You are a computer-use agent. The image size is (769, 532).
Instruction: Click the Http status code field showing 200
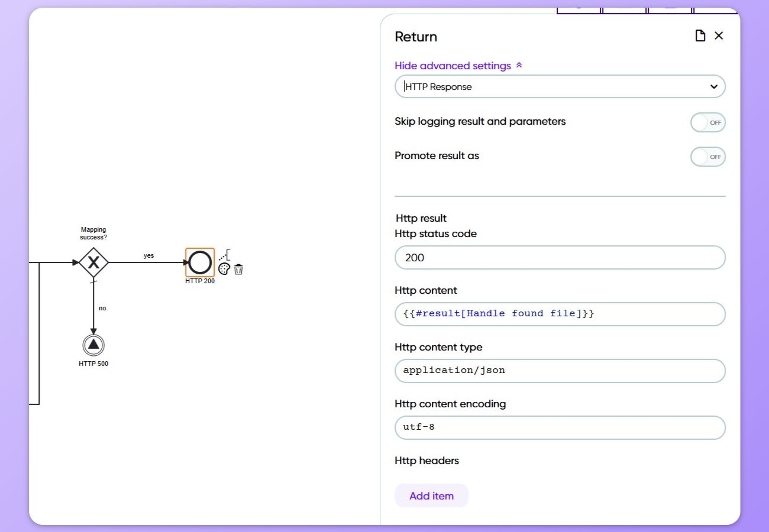click(x=560, y=258)
